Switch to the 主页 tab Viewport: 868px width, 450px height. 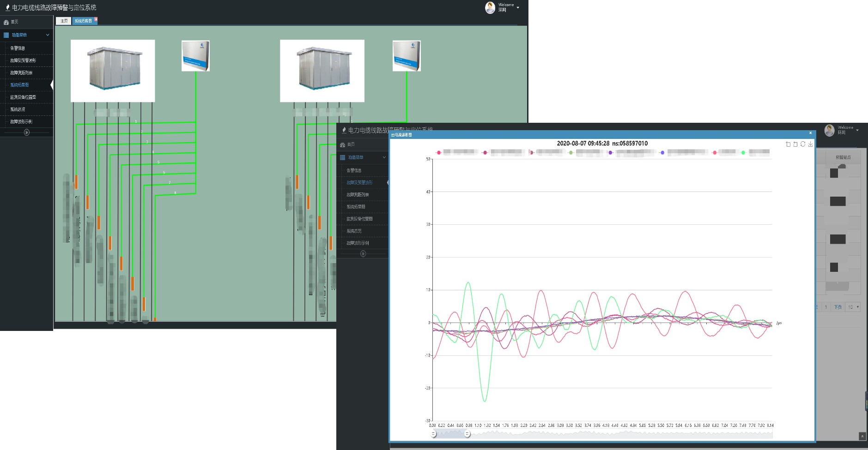(x=64, y=21)
